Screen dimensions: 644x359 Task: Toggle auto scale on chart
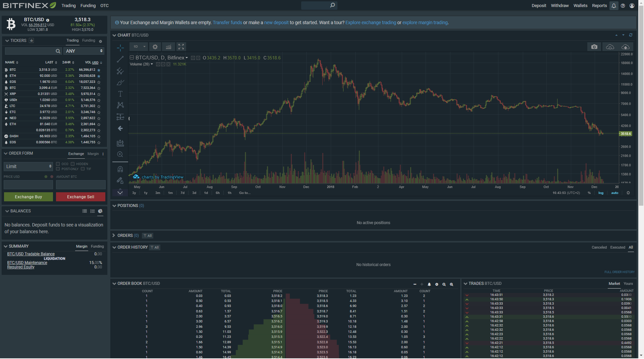(614, 193)
